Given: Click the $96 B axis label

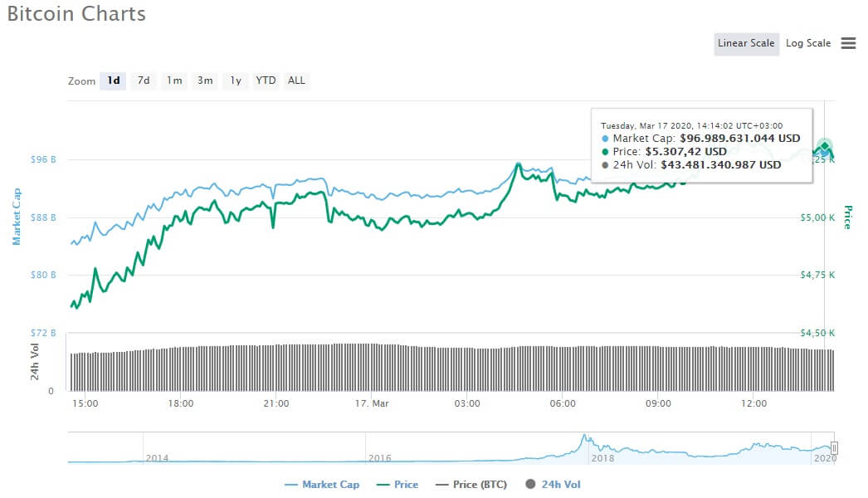Looking at the screenshot, I should 43,159.
